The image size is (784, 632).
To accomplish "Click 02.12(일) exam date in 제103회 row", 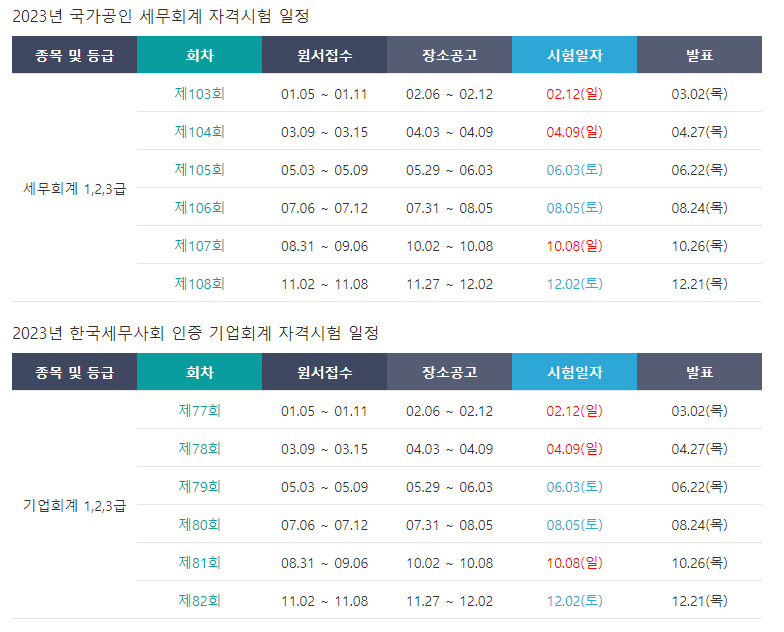I will point(574,94).
